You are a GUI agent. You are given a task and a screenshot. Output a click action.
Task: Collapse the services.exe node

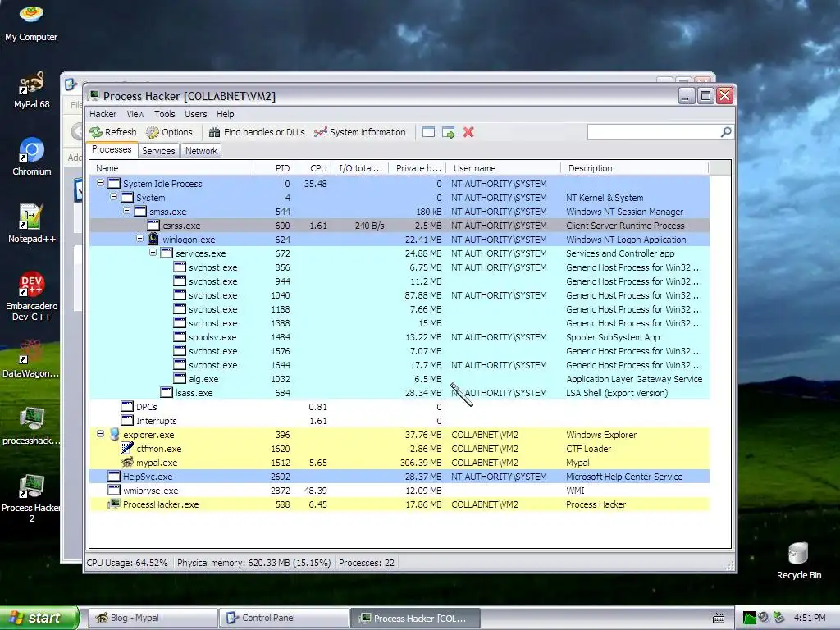tap(153, 253)
